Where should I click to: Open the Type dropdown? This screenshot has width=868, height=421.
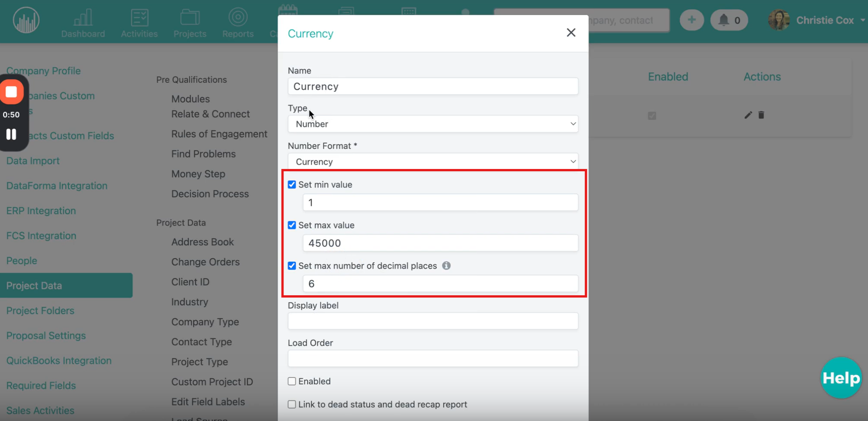click(433, 124)
